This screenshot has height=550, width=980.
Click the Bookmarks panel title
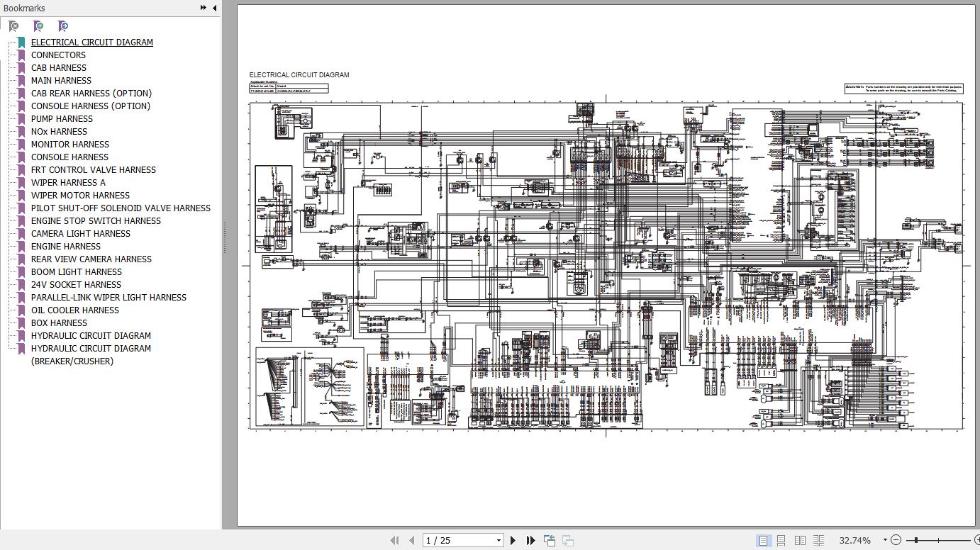click(24, 8)
